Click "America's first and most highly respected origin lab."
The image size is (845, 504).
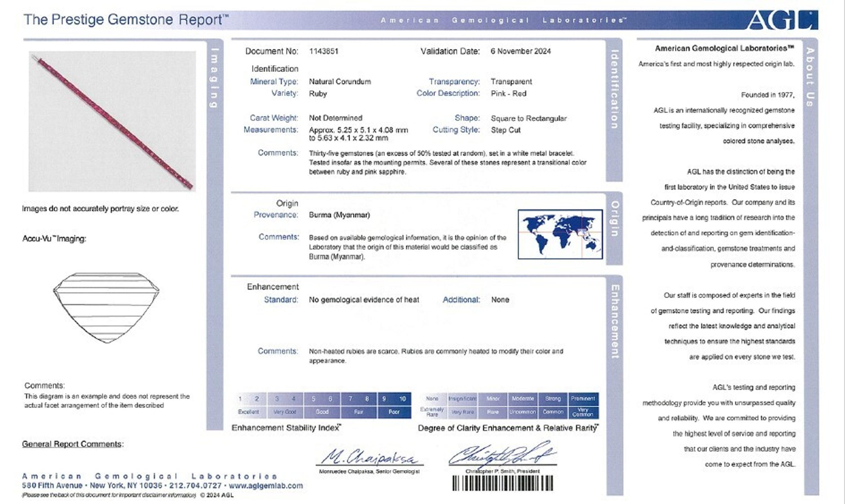(x=717, y=64)
